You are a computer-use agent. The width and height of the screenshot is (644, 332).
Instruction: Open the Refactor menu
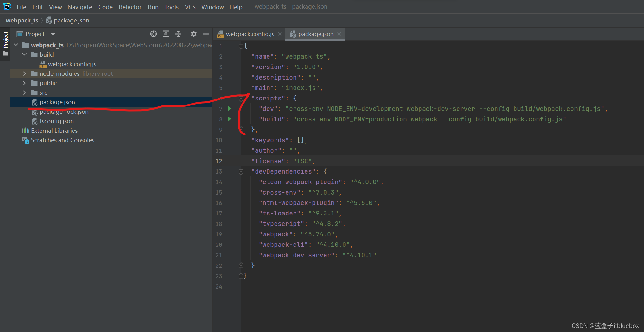(130, 7)
